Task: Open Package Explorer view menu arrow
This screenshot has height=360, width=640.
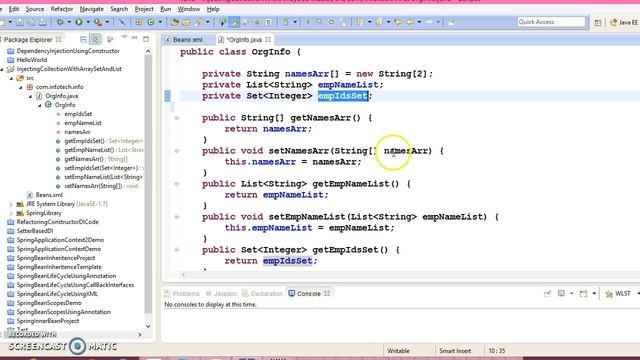Action: coord(124,38)
